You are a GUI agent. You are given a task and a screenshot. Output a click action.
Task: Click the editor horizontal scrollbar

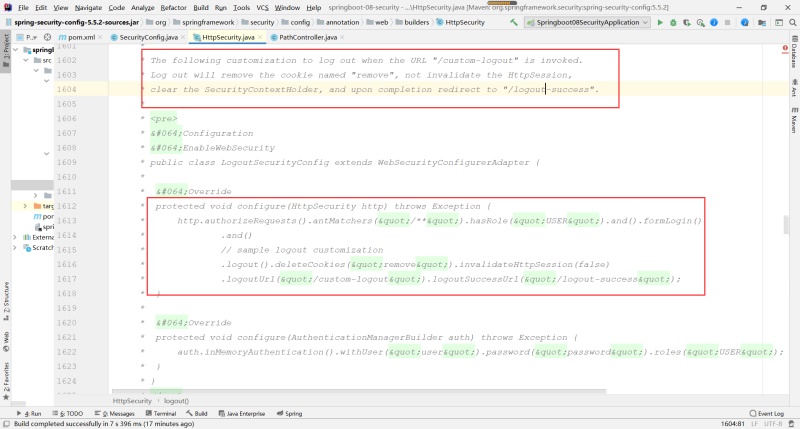359,392
